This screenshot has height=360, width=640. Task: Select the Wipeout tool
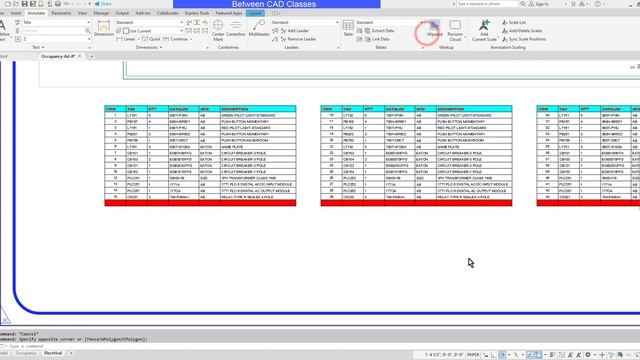click(x=434, y=29)
